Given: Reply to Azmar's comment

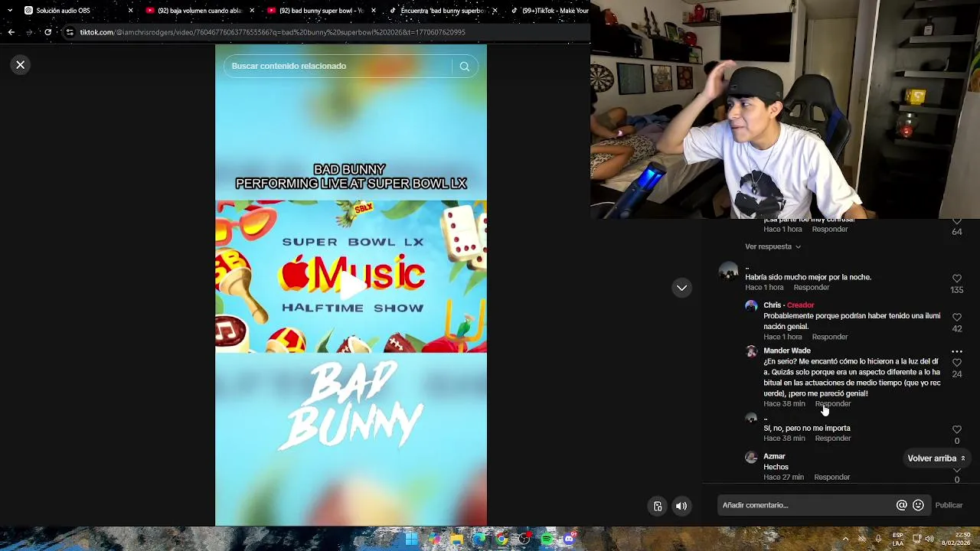Looking at the screenshot, I should (x=832, y=478).
